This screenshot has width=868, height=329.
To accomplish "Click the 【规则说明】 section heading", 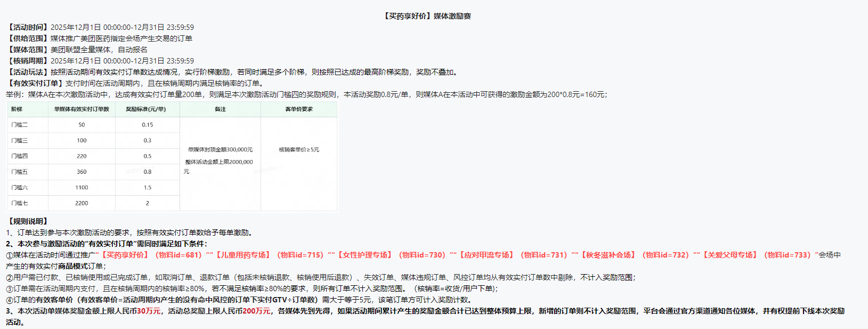I will [x=28, y=221].
